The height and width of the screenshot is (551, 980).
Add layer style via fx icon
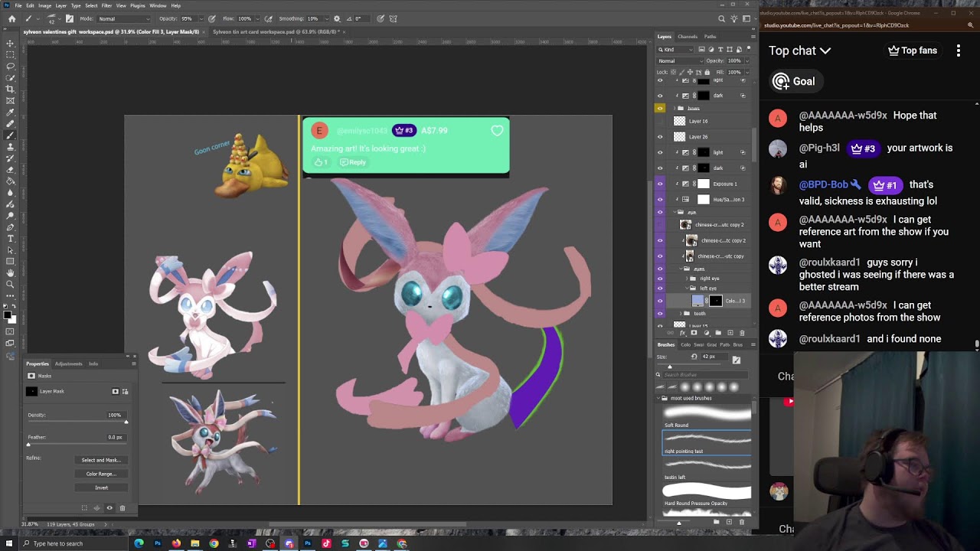pyautogui.click(x=682, y=333)
